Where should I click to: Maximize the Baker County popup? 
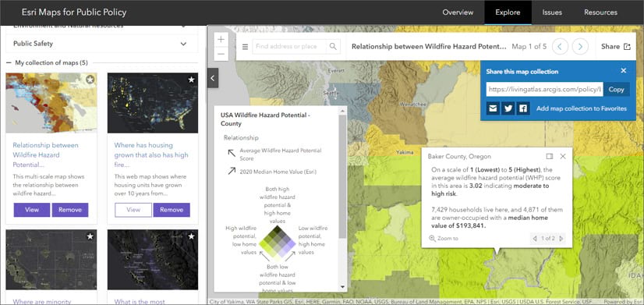point(550,156)
